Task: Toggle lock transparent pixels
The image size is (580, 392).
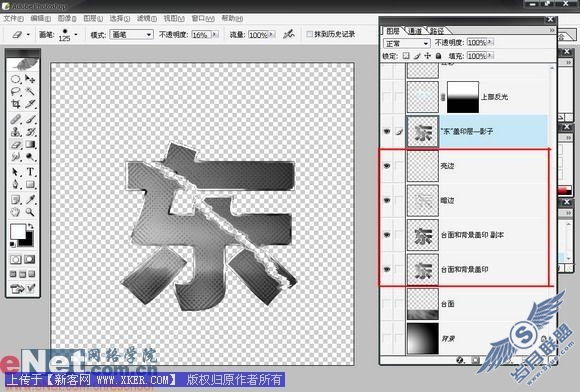Action: click(406, 56)
